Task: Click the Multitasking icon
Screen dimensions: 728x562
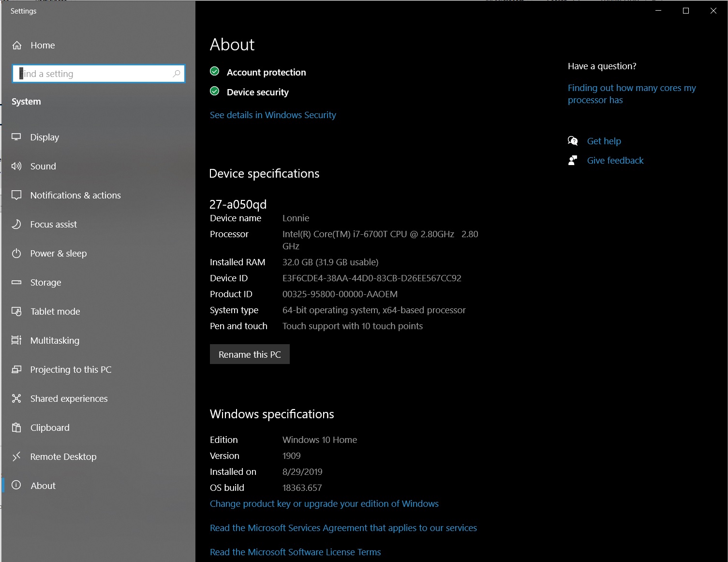Action: [16, 340]
